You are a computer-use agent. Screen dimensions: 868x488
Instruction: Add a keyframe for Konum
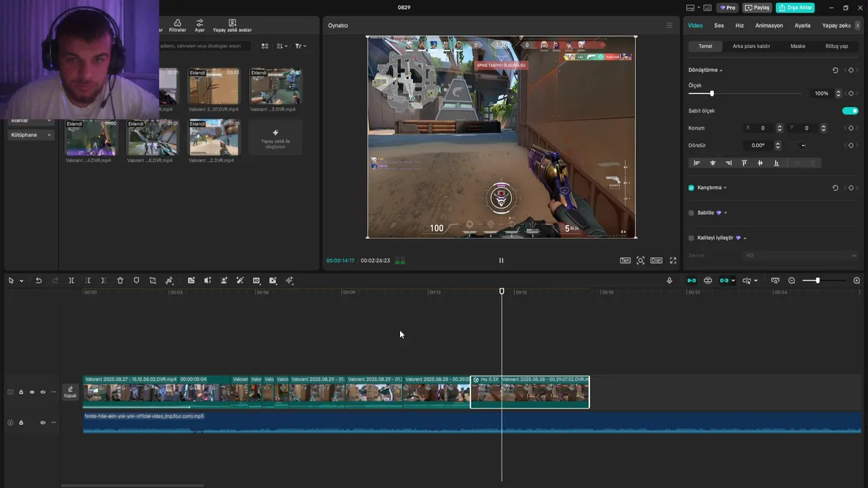click(851, 128)
